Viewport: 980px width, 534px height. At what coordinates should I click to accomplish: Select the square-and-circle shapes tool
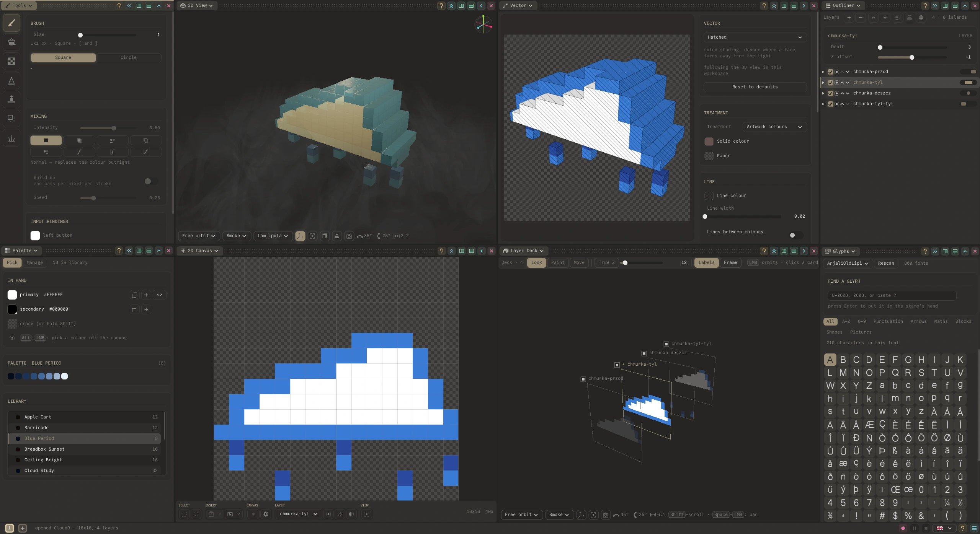pyautogui.click(x=11, y=118)
